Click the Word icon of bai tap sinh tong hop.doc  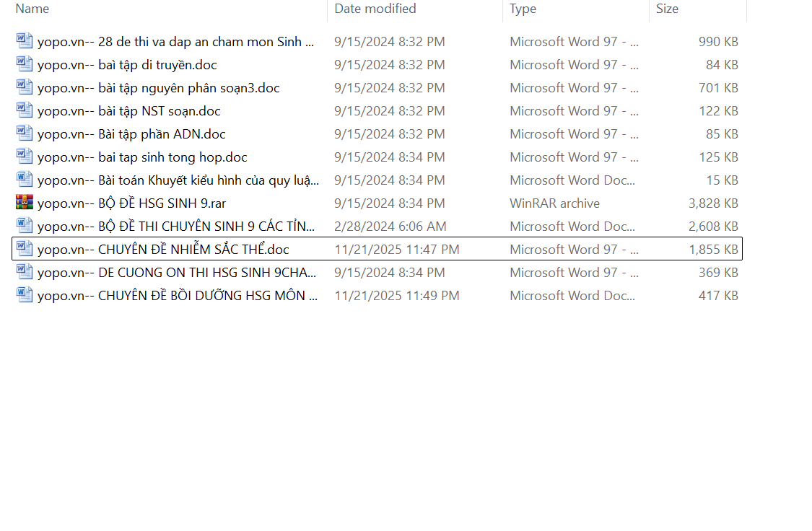pyautogui.click(x=25, y=157)
